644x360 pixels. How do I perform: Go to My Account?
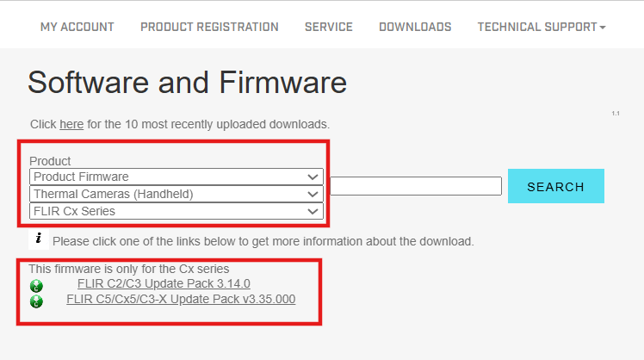tap(77, 27)
